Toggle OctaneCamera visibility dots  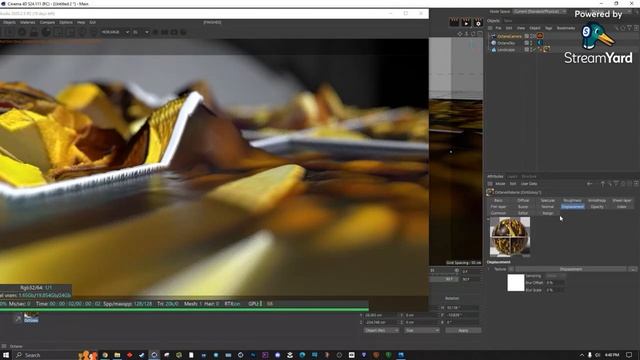(x=531, y=36)
